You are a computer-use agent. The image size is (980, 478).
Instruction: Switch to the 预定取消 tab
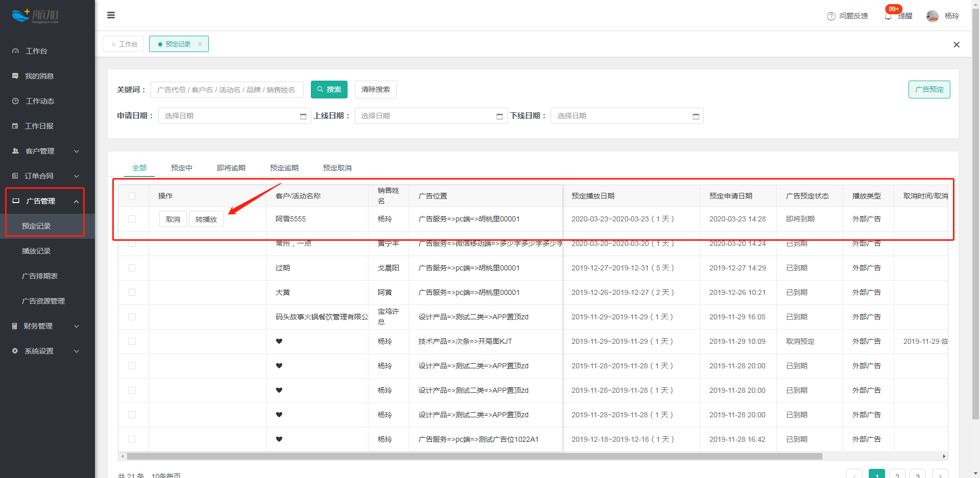click(337, 168)
